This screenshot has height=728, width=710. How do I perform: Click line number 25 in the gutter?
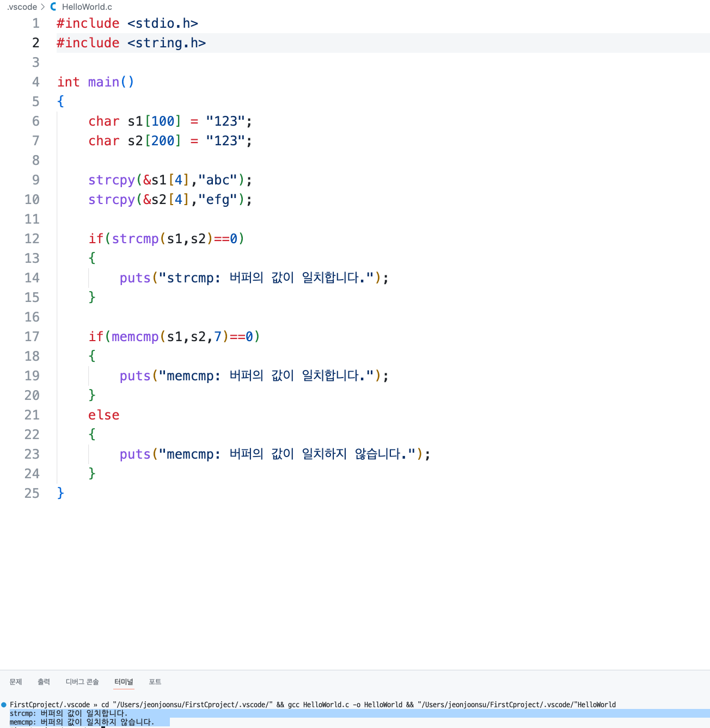pos(32,493)
